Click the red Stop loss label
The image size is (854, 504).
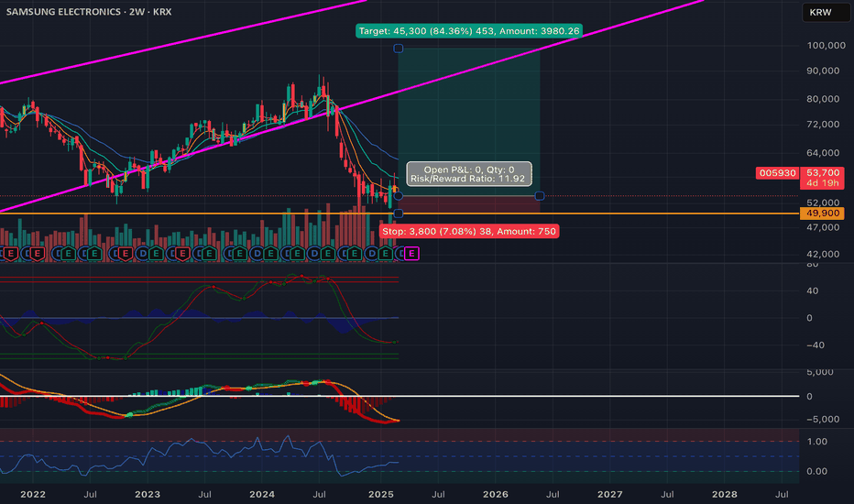click(469, 232)
